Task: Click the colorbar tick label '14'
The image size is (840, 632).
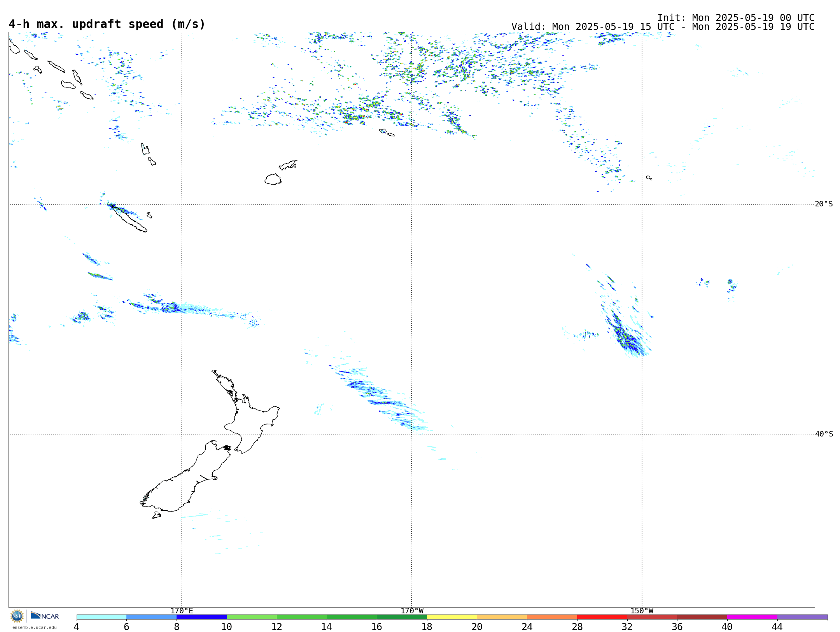Action: [x=327, y=627]
